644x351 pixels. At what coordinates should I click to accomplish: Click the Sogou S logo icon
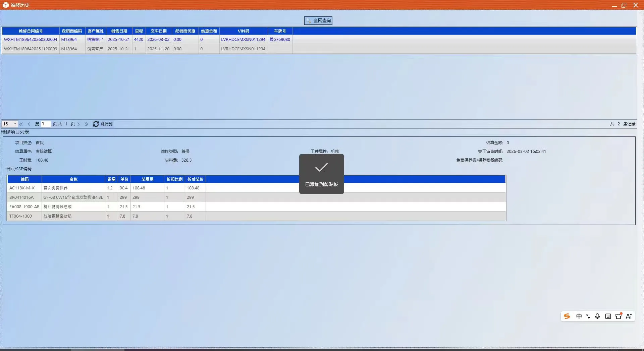click(567, 316)
